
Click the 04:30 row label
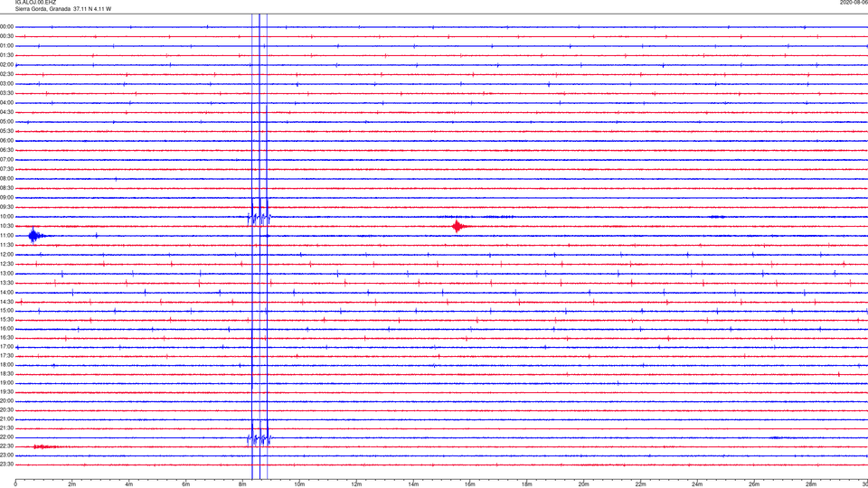click(x=6, y=112)
